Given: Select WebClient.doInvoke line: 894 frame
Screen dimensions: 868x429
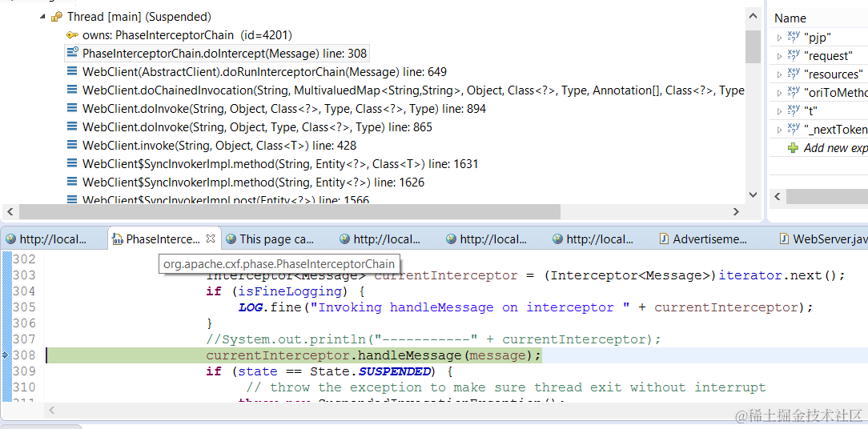Looking at the screenshot, I should [x=284, y=109].
